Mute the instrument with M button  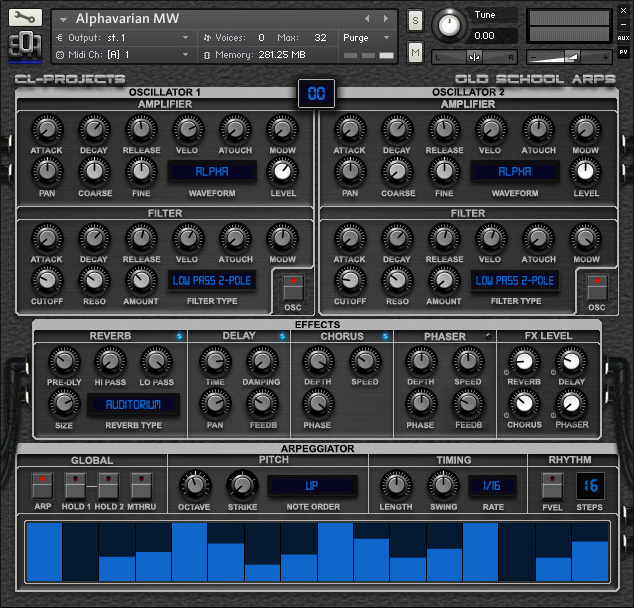click(x=415, y=52)
